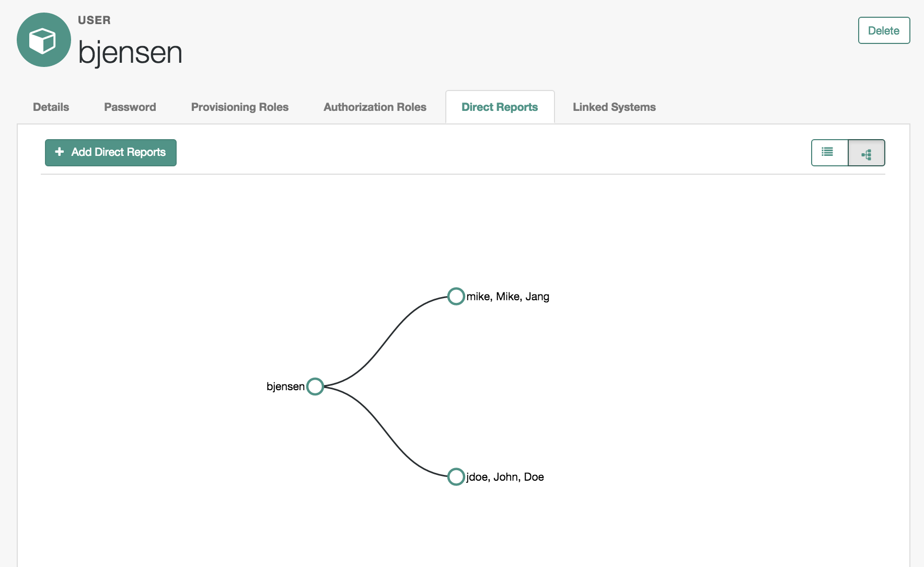This screenshot has width=924, height=567.
Task: Click the USER heading label
Action: [x=94, y=20]
